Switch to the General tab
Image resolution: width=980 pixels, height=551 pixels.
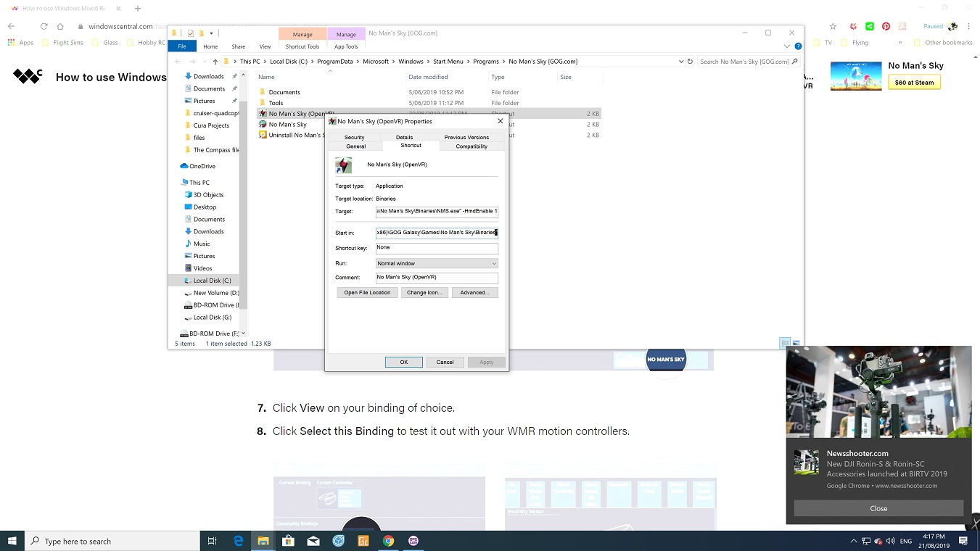point(355,146)
